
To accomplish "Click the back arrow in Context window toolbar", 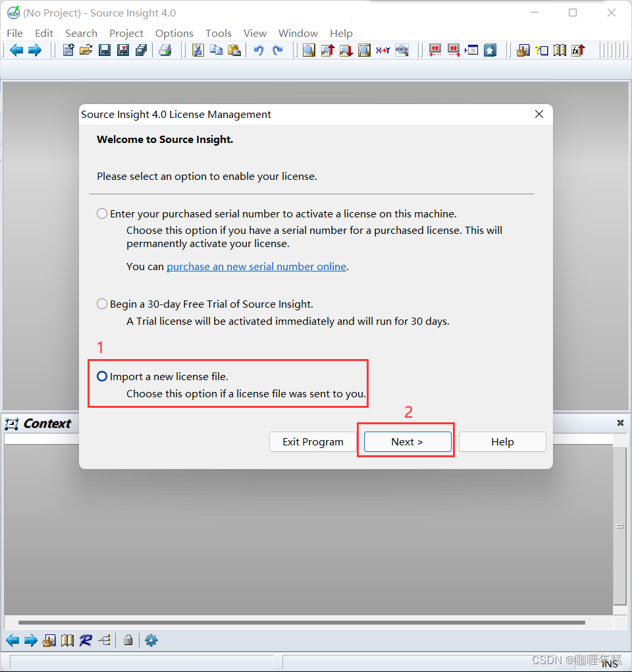I will [13, 640].
